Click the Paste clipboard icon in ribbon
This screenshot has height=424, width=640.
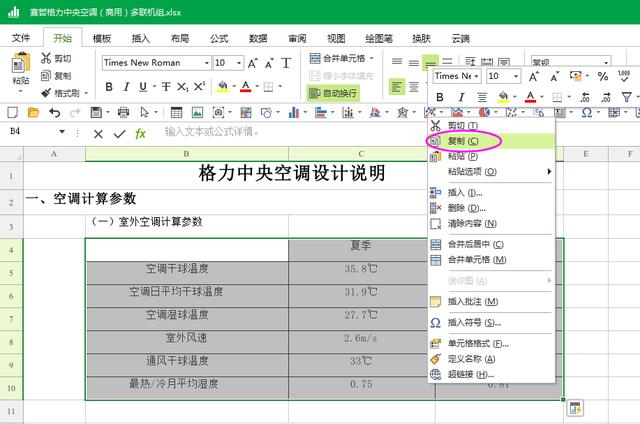point(20,64)
